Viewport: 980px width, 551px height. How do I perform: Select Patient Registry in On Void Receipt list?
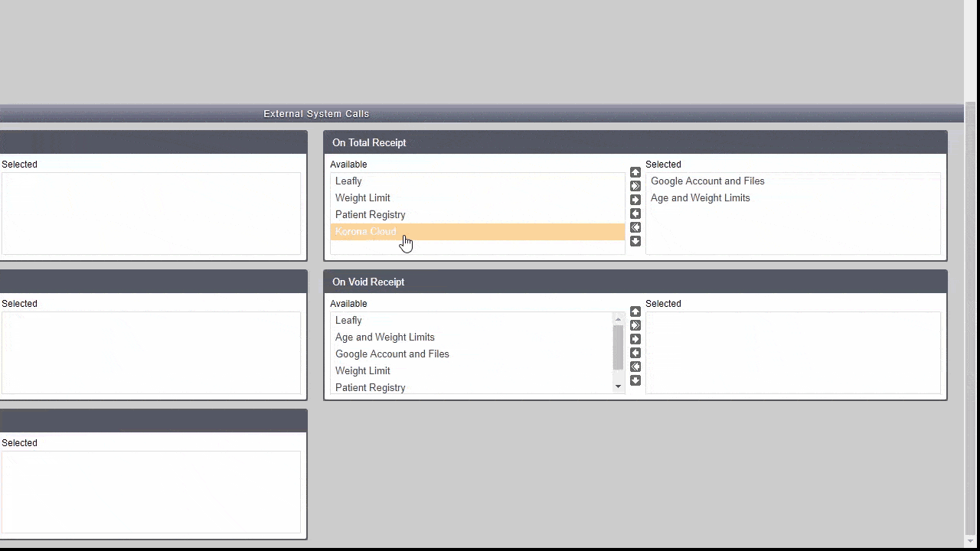[472, 387]
